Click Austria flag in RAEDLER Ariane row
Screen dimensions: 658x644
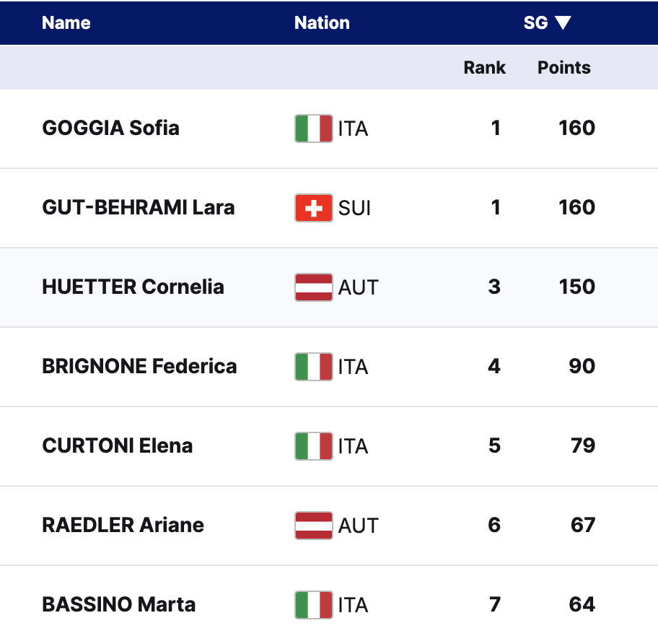[314, 526]
